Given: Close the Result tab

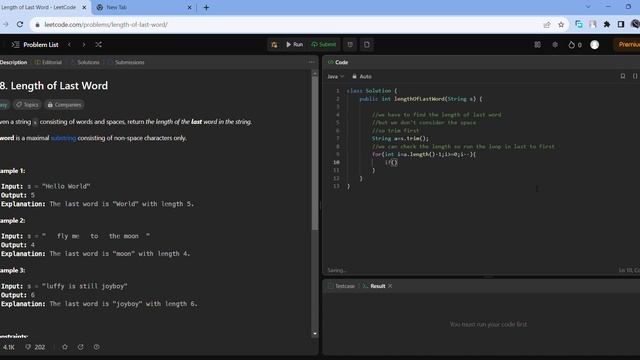Looking at the screenshot, I should pyautogui.click(x=390, y=286).
